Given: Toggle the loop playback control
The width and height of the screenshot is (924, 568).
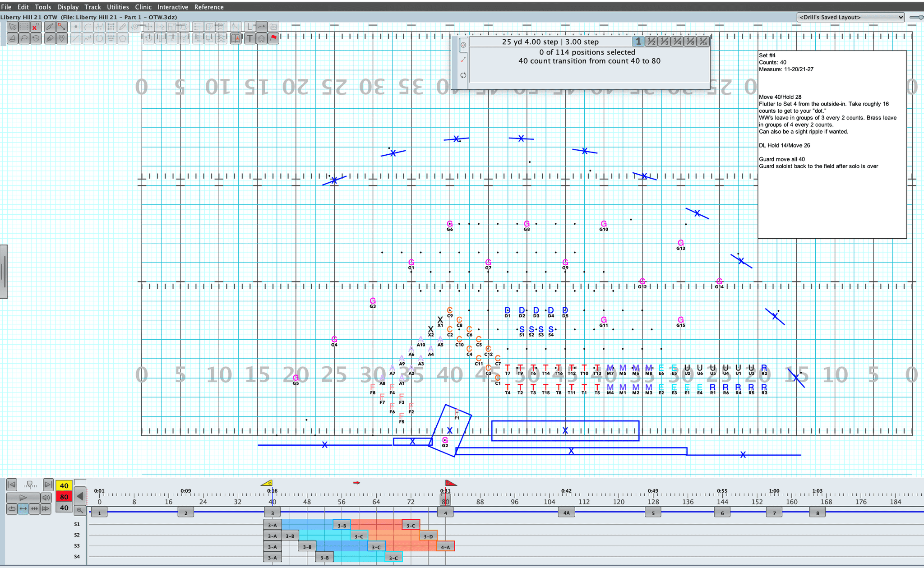Looking at the screenshot, I should [x=12, y=508].
